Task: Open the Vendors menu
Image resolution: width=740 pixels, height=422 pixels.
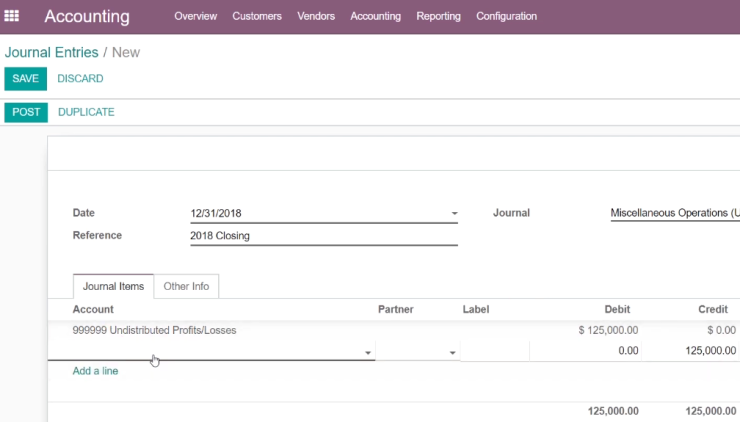Action: (x=316, y=16)
